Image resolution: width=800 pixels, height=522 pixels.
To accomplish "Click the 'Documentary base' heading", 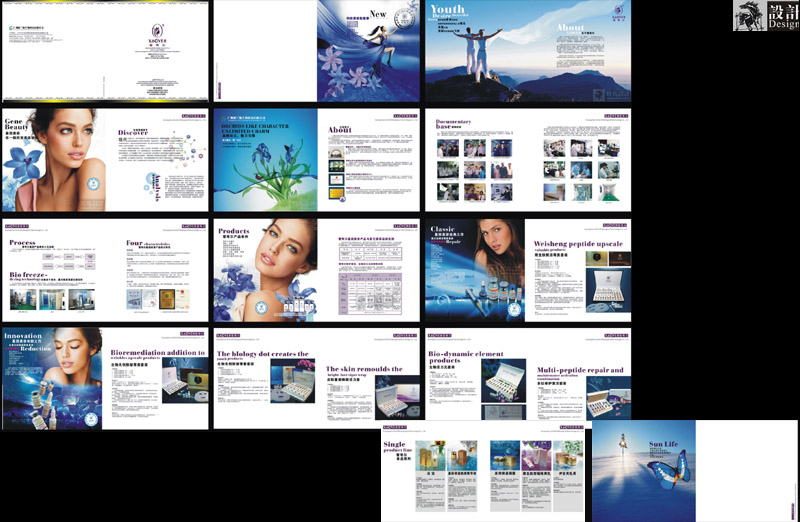I will click(453, 124).
